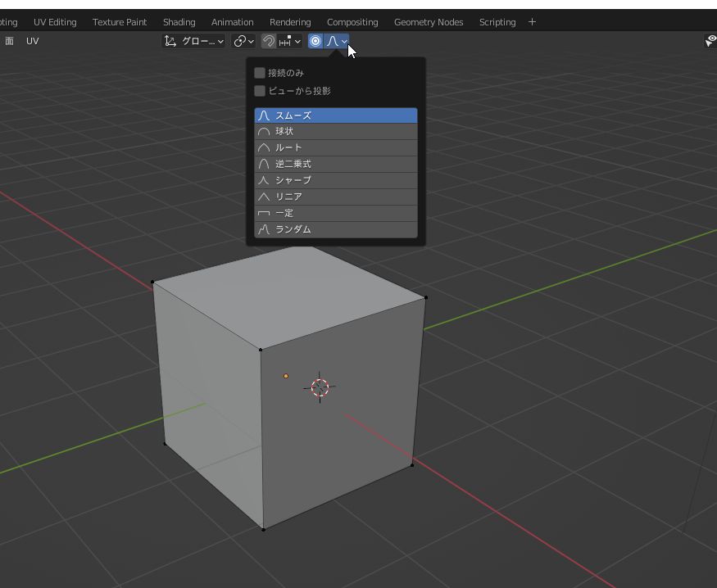Image resolution: width=717 pixels, height=588 pixels.
Task: Select the ランダム falloff option
Action: [336, 229]
